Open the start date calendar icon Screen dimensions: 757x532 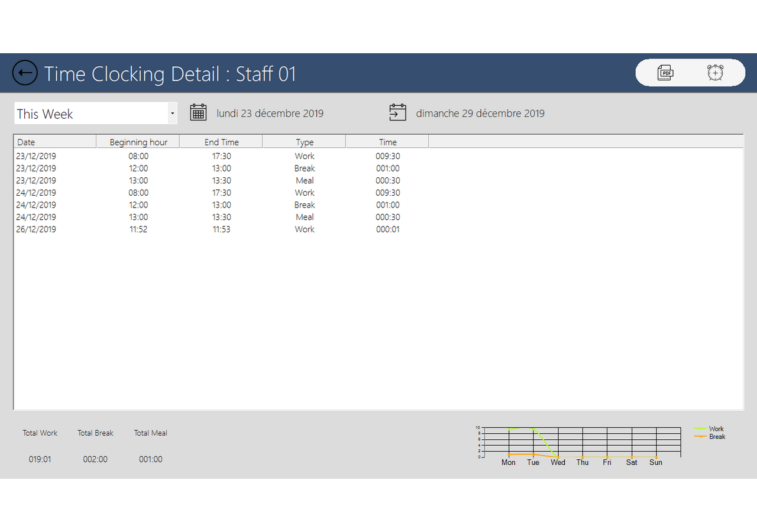point(198,112)
